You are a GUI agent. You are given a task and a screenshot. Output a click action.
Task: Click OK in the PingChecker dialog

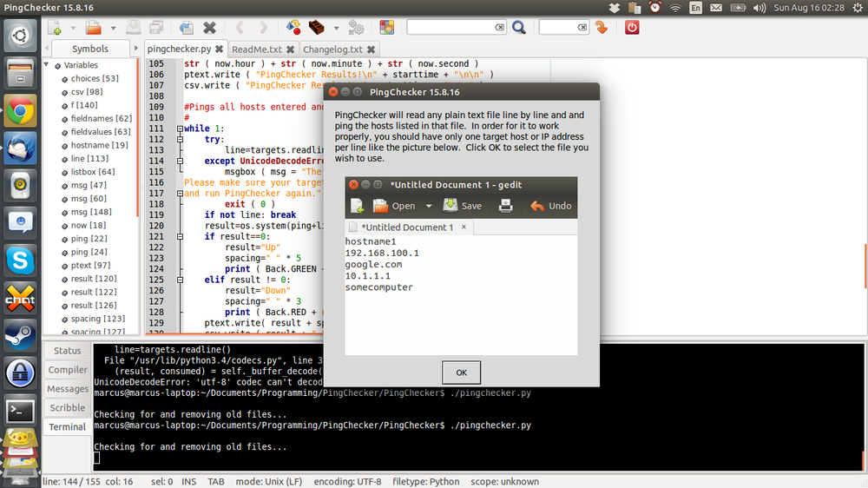pos(461,373)
